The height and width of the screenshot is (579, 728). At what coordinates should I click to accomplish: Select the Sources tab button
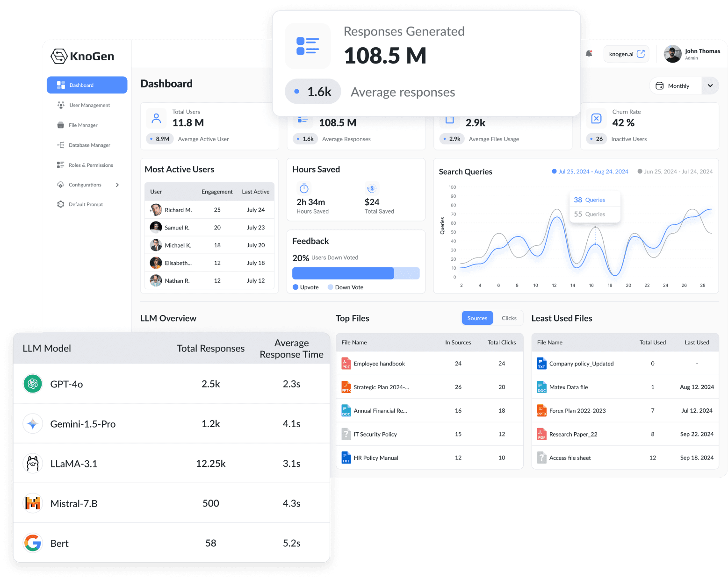tap(477, 318)
